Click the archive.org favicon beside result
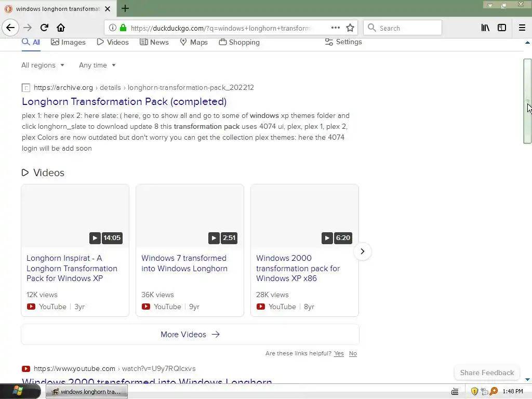 click(26, 88)
